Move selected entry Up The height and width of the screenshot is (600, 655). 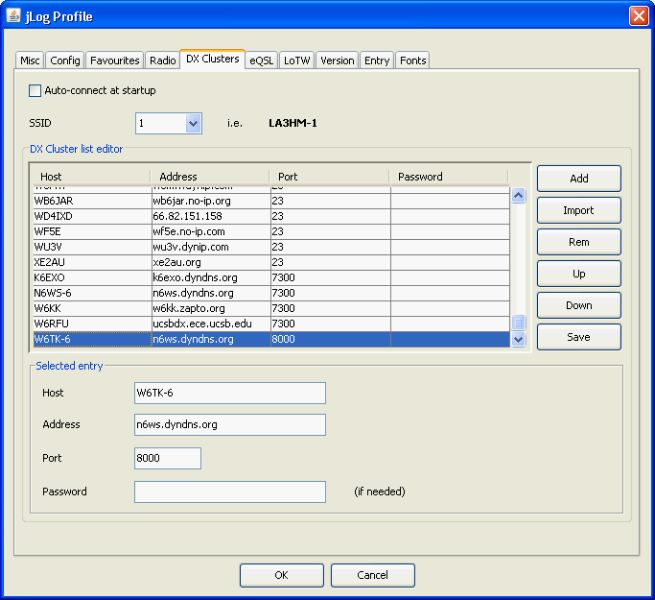coord(579,274)
